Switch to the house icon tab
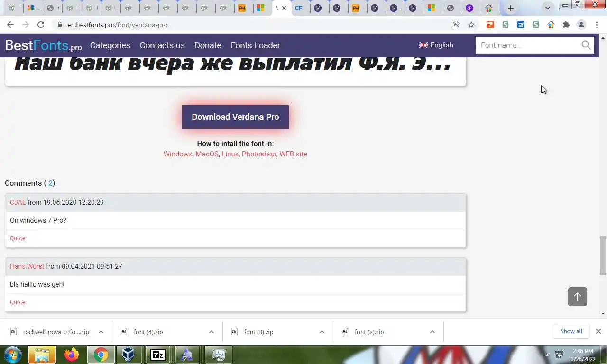Screen dimensions: 607x364 click(x=489, y=8)
